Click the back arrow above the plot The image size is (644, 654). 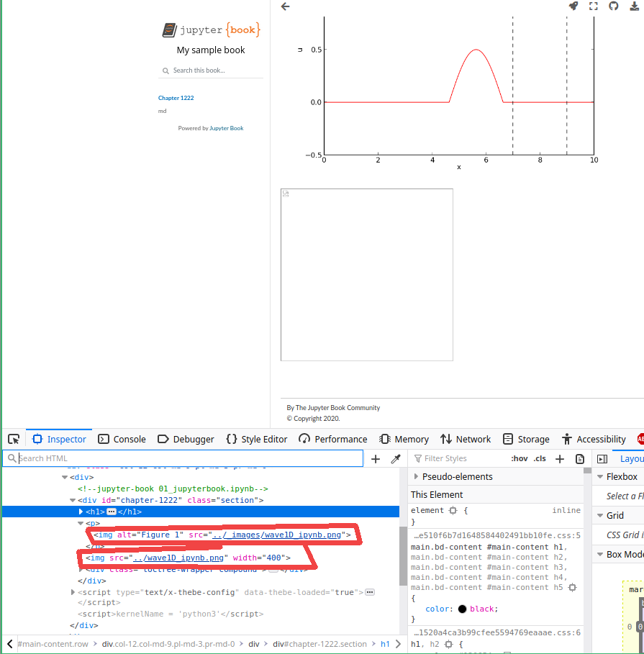[x=285, y=6]
